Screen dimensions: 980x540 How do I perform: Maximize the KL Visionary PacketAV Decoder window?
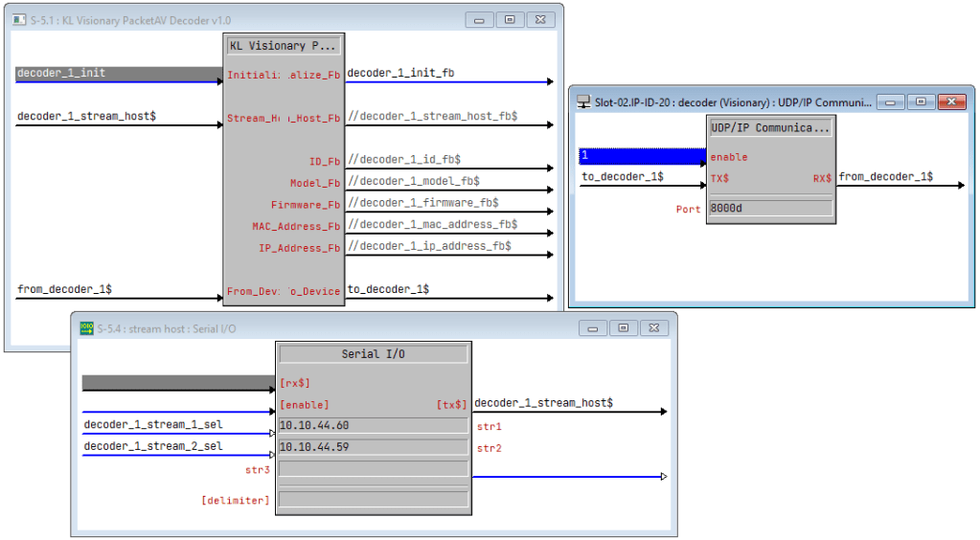(x=510, y=20)
